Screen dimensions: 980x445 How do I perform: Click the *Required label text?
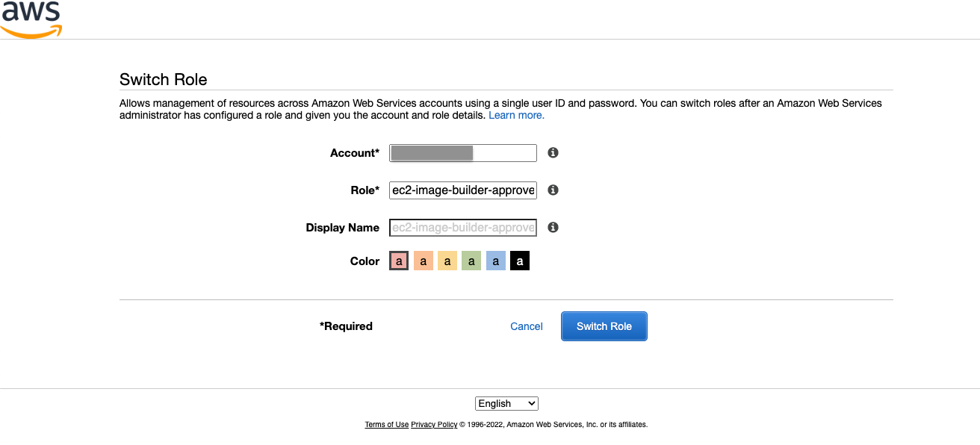[346, 326]
